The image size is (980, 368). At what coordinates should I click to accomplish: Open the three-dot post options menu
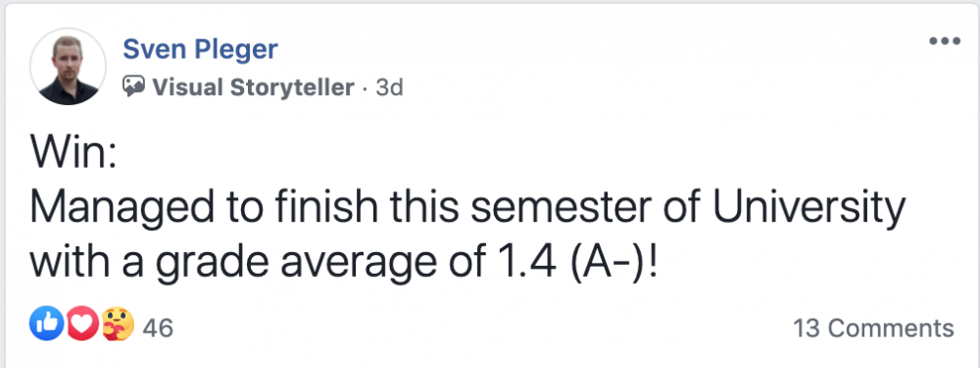pyautogui.click(x=945, y=42)
